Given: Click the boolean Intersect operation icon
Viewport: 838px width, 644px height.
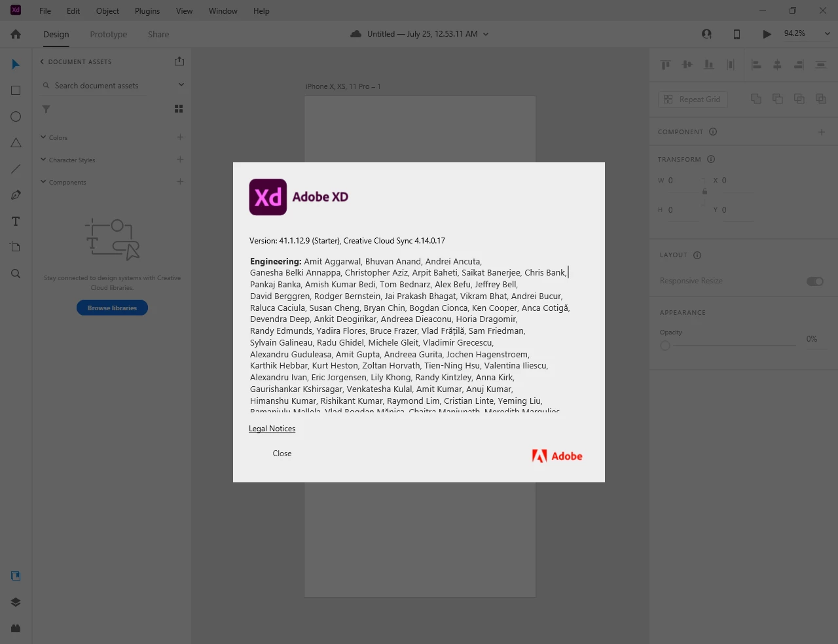Looking at the screenshot, I should (x=799, y=99).
